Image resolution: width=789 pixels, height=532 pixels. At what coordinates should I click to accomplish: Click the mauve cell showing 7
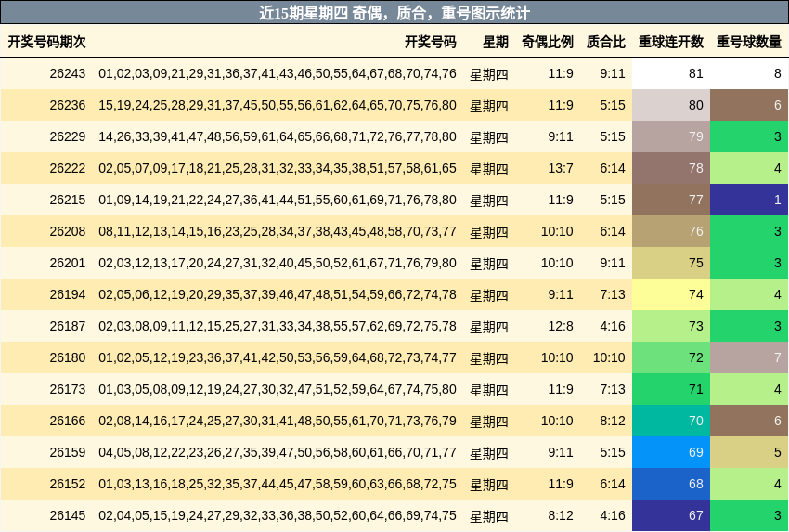click(x=749, y=357)
